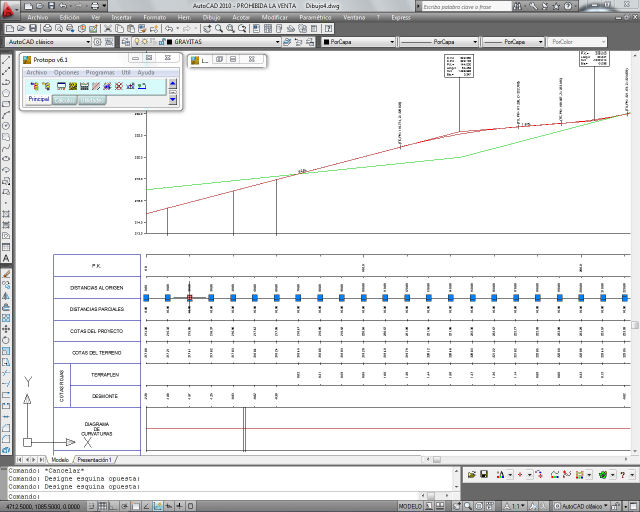Open the Archivo menu in AutoCAD

(x=38, y=18)
